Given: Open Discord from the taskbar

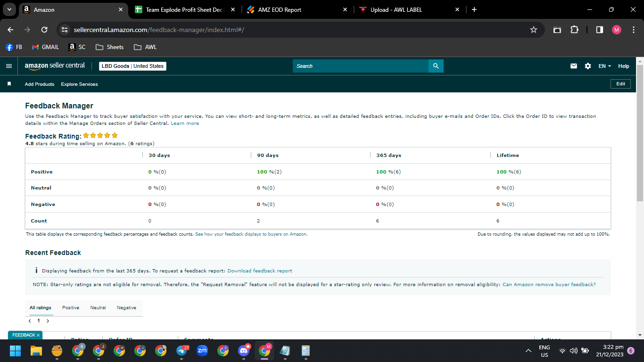Looking at the screenshot, I should click(244, 351).
